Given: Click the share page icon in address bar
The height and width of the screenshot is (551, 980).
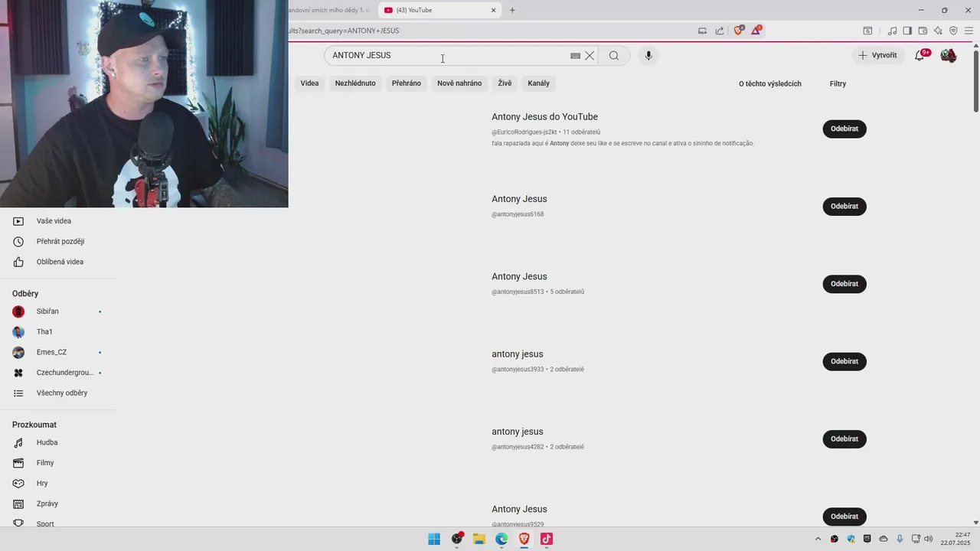Looking at the screenshot, I should pos(720,31).
